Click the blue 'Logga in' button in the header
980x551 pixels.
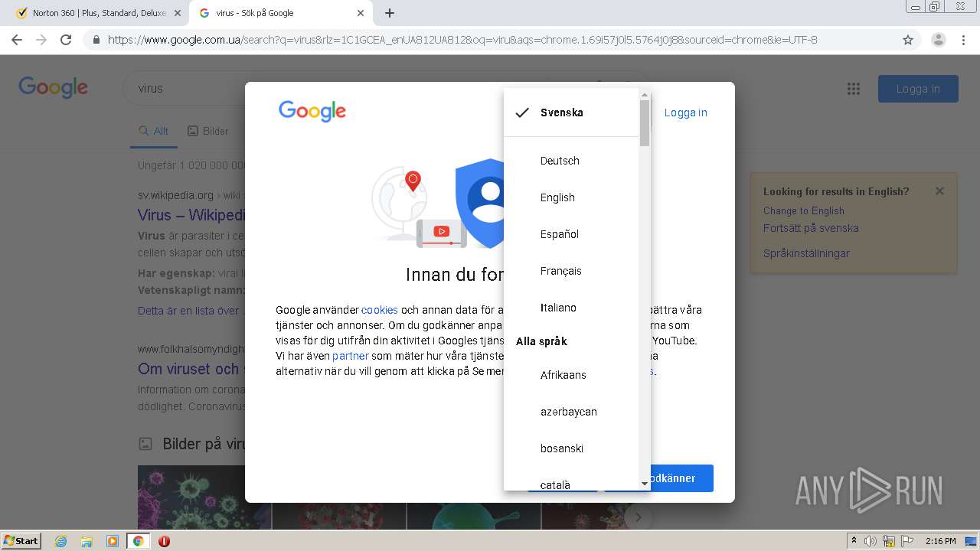[x=918, y=89]
